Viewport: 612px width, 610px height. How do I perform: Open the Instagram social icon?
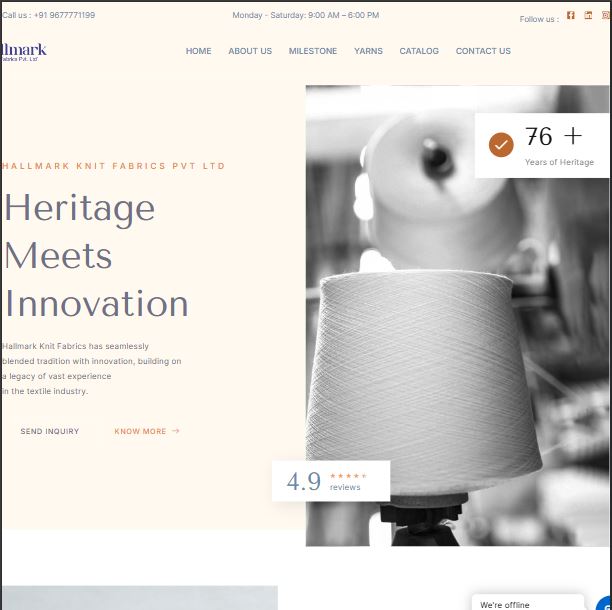606,15
